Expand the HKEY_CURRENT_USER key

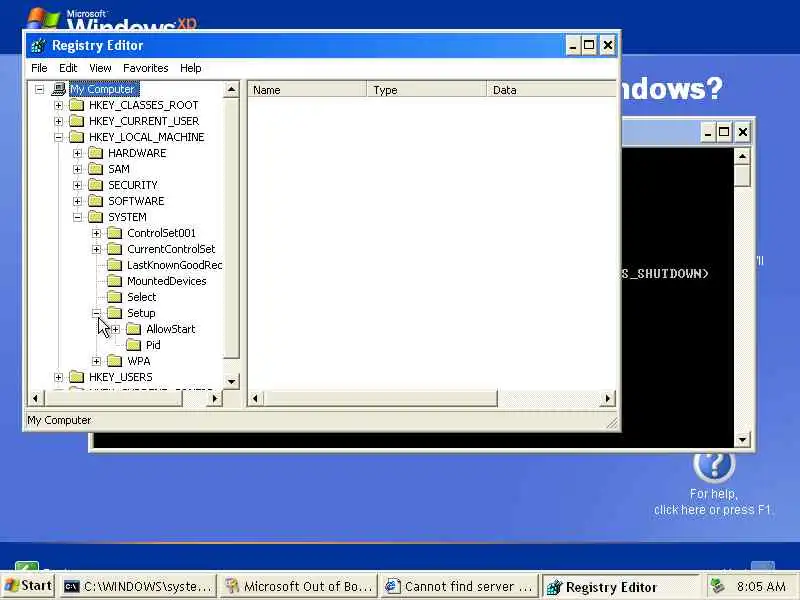(58, 121)
